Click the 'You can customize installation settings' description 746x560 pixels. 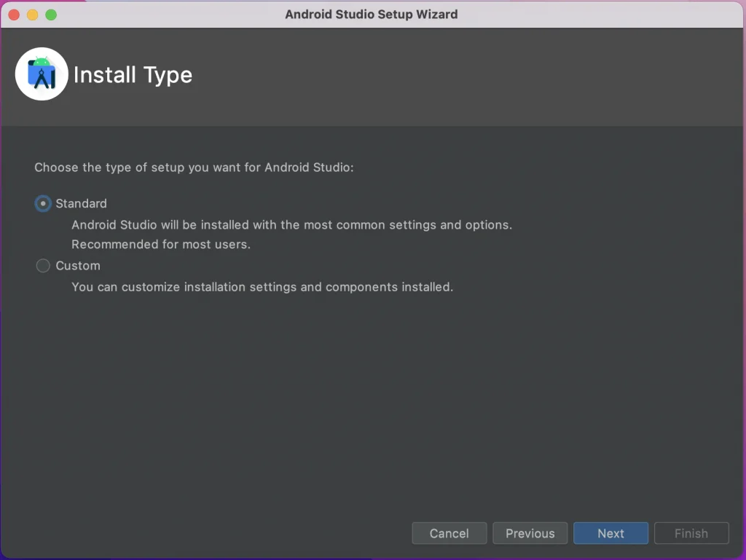(x=262, y=287)
